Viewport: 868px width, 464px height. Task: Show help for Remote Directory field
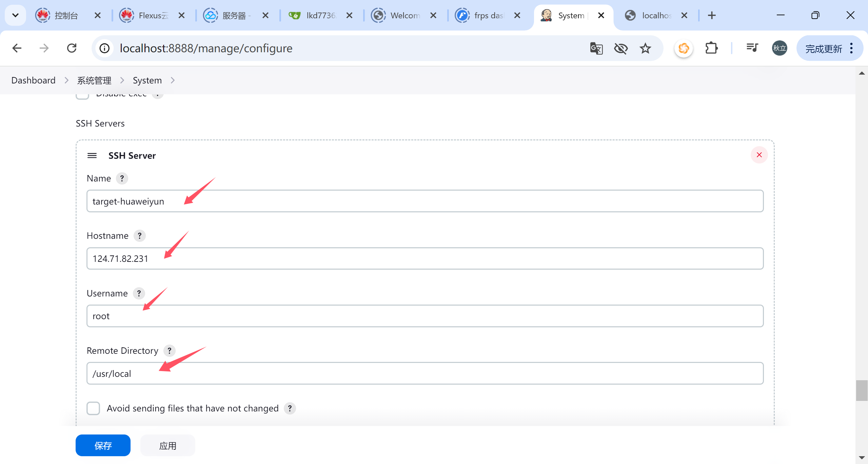point(169,351)
